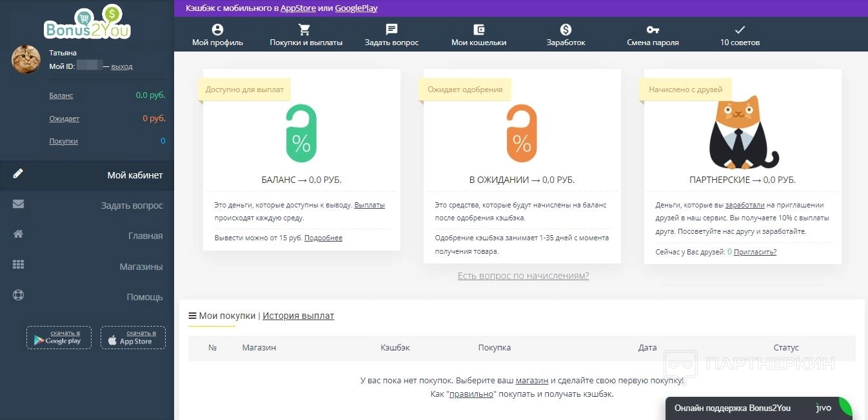Go to 'Главная' in the sidebar
Image resolution: width=868 pixels, height=420 pixels.
coord(146,236)
